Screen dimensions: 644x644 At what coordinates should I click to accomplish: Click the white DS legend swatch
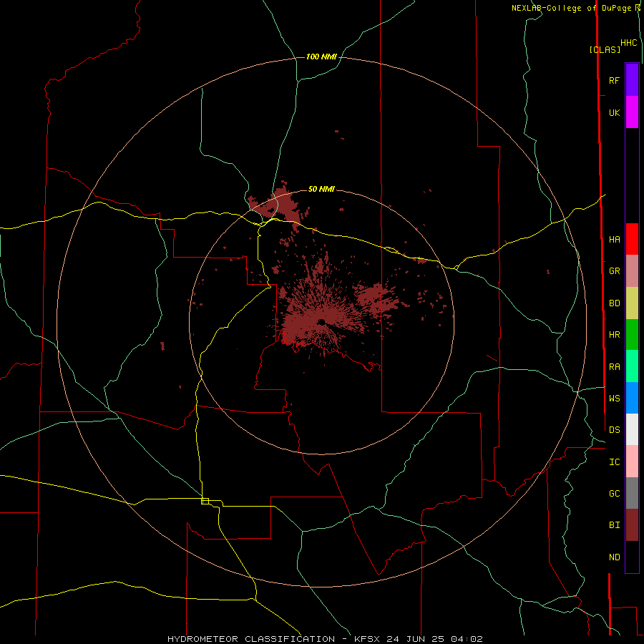(x=632, y=429)
